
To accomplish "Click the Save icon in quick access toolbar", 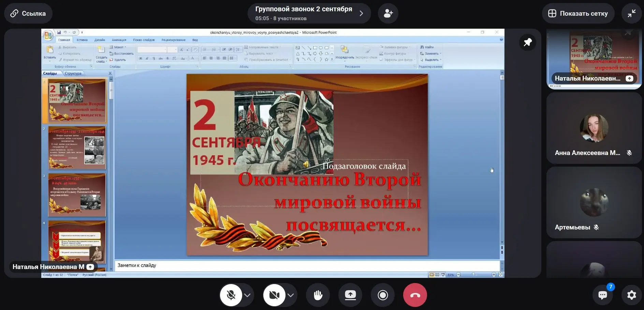I will click(x=59, y=32).
